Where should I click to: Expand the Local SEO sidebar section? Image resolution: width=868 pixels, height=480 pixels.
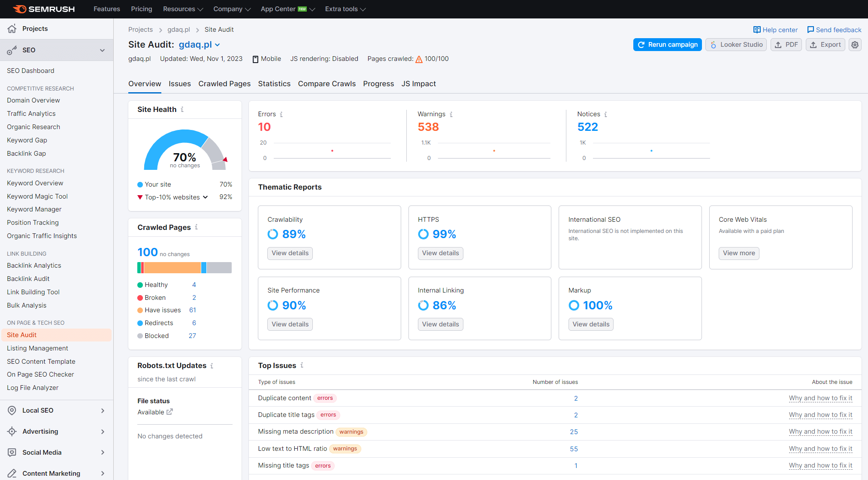pos(102,411)
